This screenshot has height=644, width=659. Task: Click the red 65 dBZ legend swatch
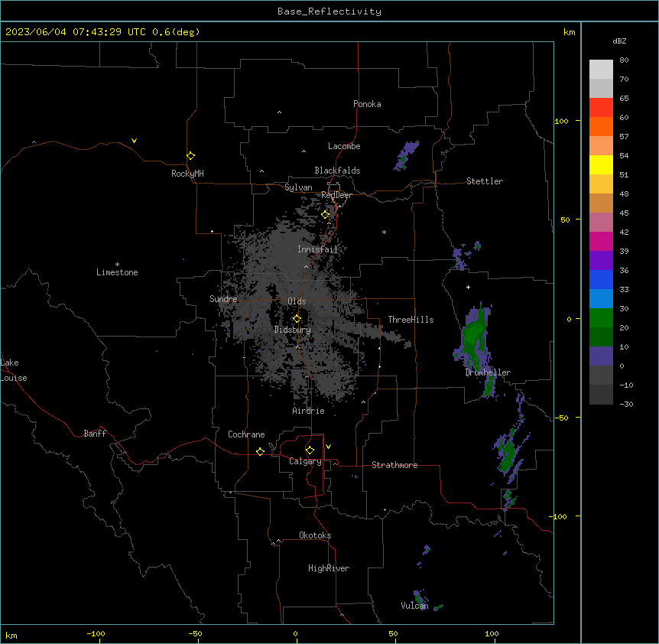pos(601,107)
